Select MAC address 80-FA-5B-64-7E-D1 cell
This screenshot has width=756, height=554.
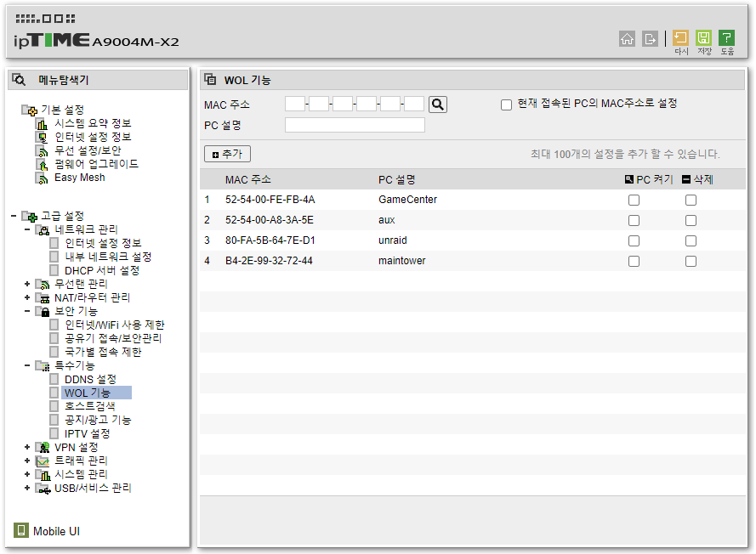270,240
